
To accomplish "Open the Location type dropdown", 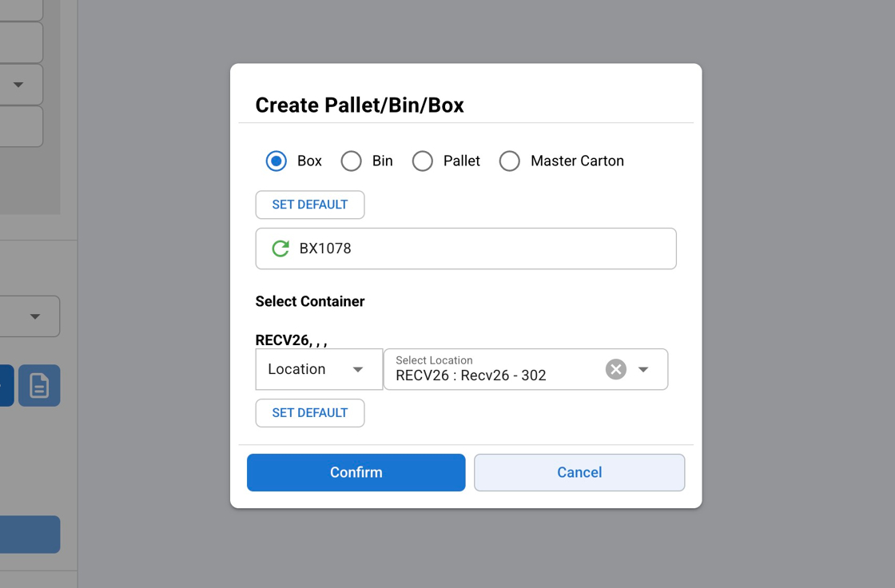I will click(318, 369).
